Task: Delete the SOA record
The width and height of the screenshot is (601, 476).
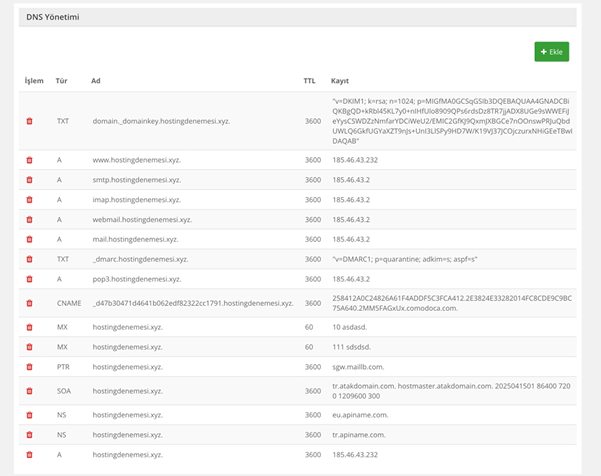Action: click(x=29, y=391)
